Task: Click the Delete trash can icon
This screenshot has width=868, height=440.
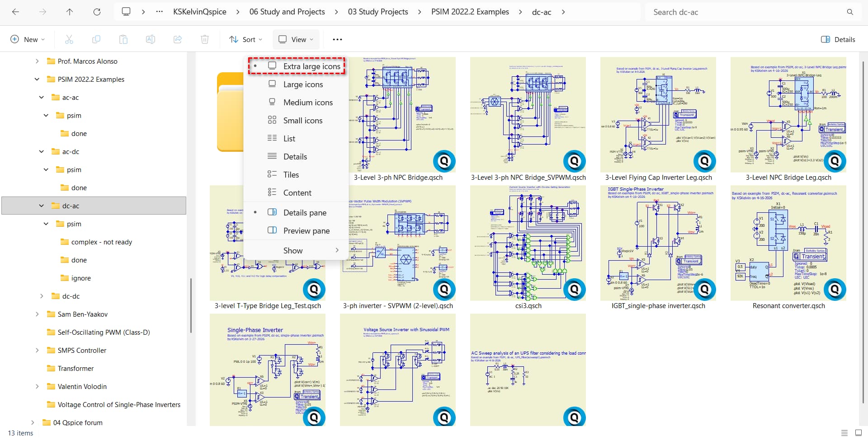Action: tap(205, 40)
